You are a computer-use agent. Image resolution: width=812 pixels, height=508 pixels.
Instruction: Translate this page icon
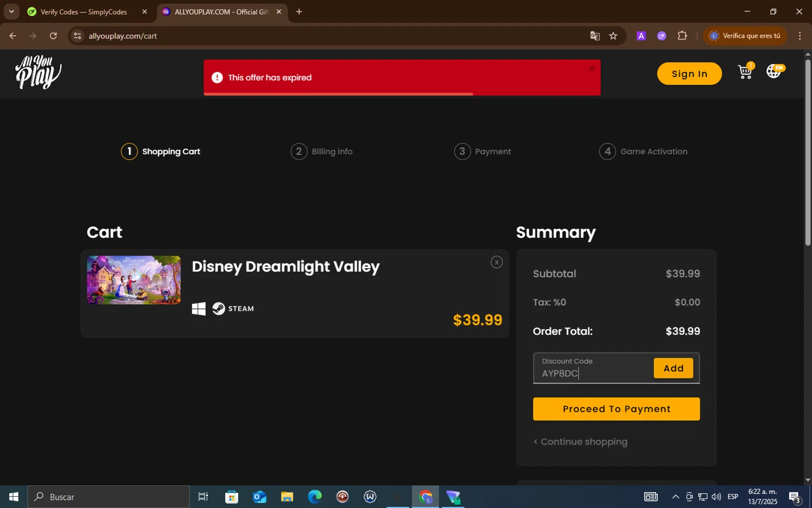tap(595, 36)
